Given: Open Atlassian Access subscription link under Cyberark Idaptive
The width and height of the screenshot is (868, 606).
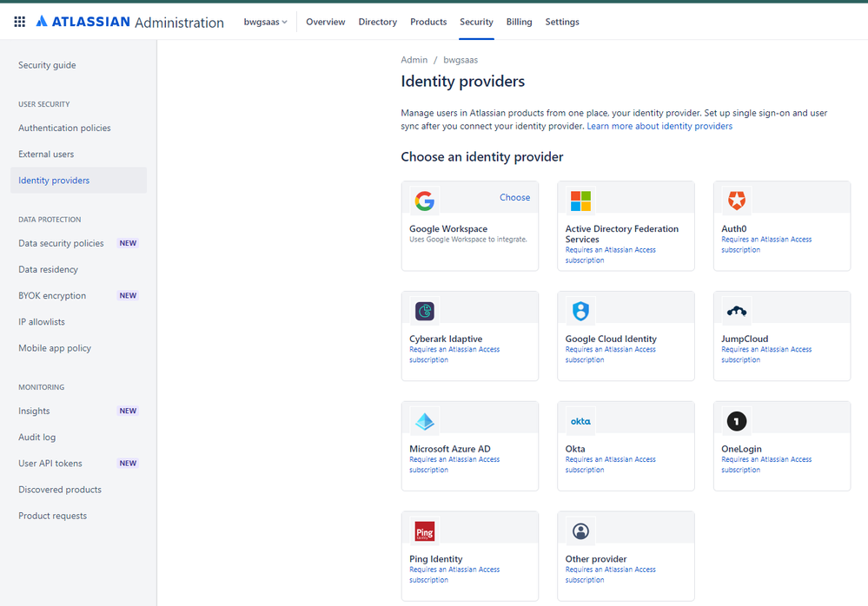Looking at the screenshot, I should point(454,354).
